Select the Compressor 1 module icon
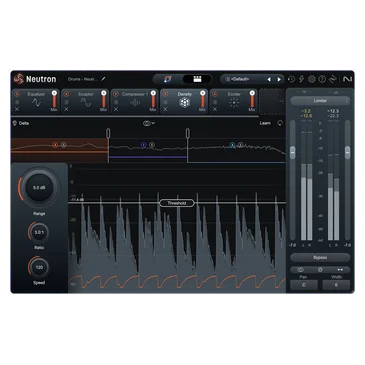The image size is (365, 365). coord(135,103)
